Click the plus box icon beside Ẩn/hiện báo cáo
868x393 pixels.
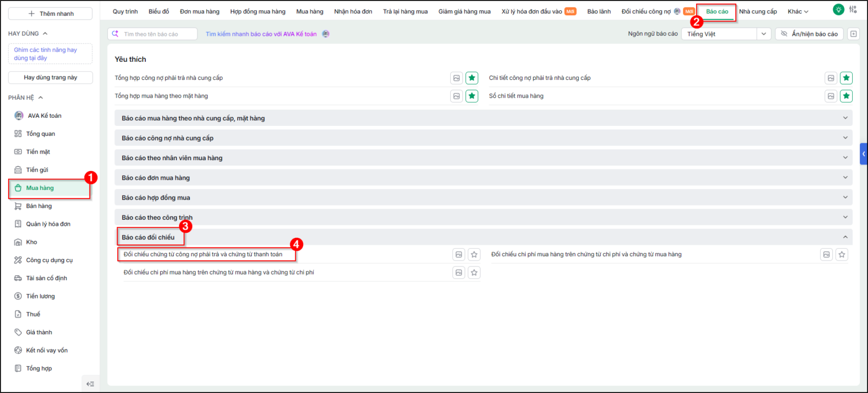tap(853, 34)
